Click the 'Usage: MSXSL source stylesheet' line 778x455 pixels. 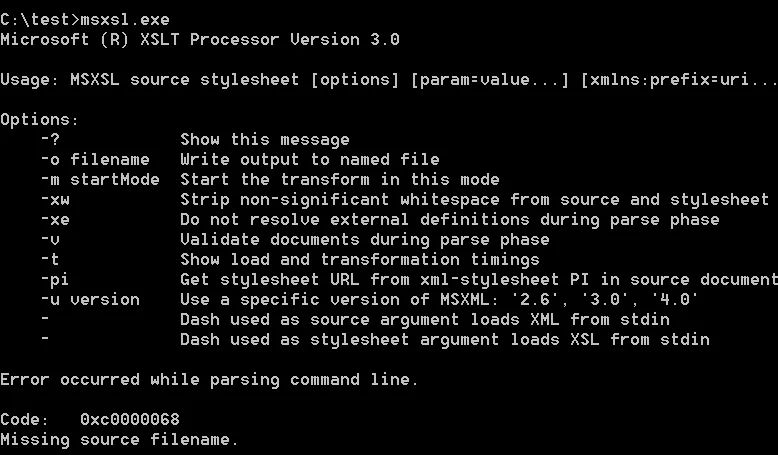pos(150,80)
